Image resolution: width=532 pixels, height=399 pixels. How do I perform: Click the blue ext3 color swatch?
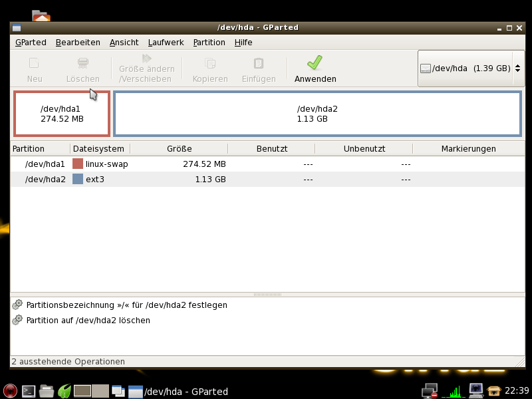tap(78, 179)
